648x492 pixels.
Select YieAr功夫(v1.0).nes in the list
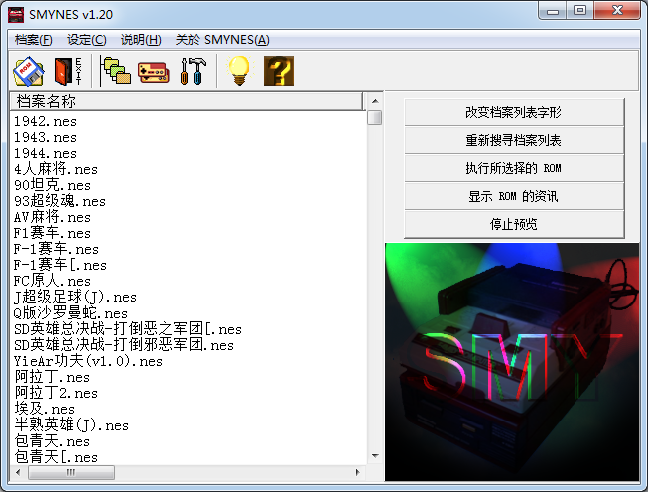coord(88,361)
